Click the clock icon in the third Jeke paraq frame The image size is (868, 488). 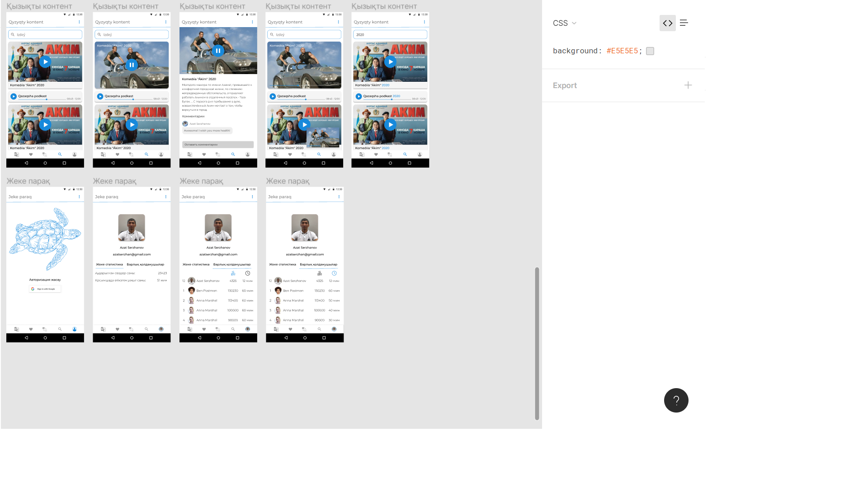coord(248,273)
